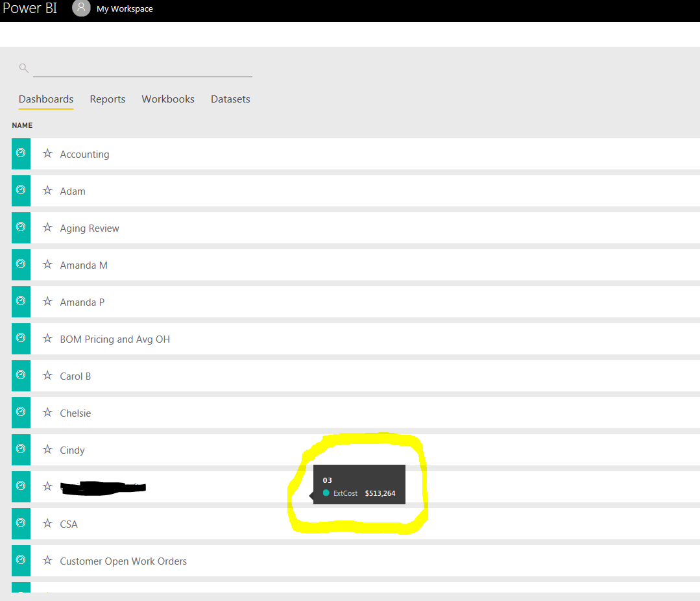Screen dimensions: 700x601
Task: Open the Accounting dashboard
Action: pos(84,154)
